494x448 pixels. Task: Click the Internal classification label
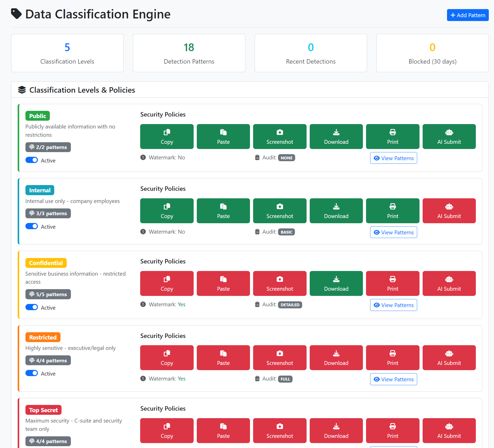[x=39, y=190]
